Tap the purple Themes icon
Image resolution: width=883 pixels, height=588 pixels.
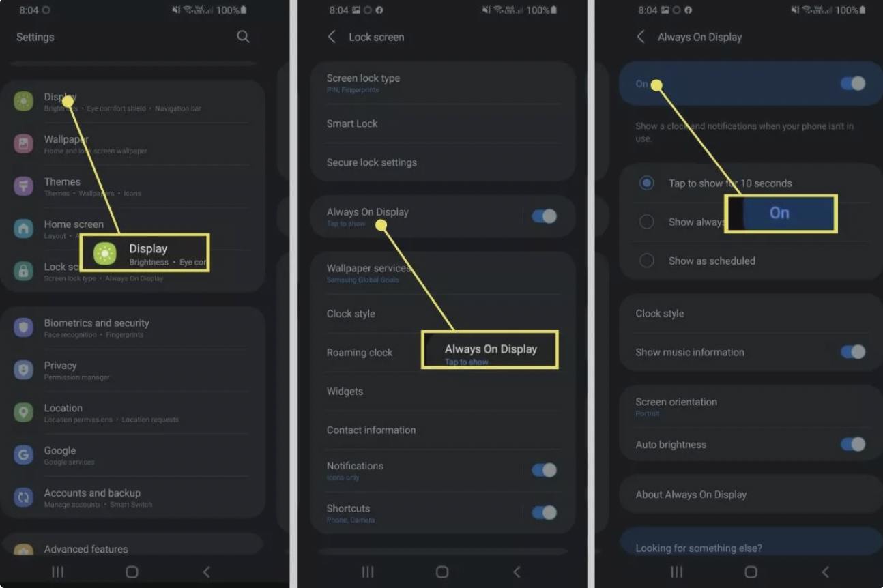click(24, 186)
